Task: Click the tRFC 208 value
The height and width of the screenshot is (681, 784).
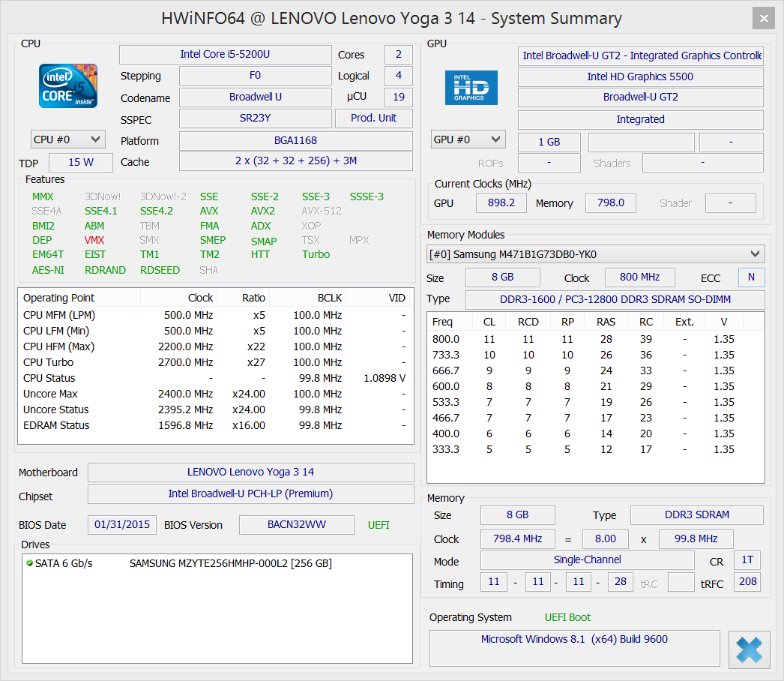Action: [747, 582]
